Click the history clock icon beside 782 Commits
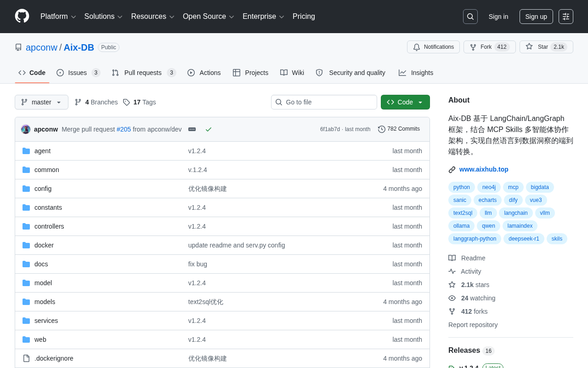 [382, 129]
